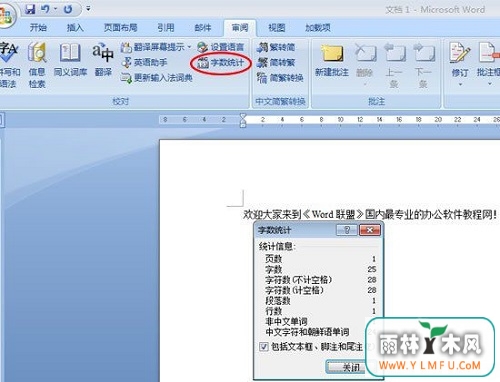Click the 页数 row in statistics

[x=321, y=259]
